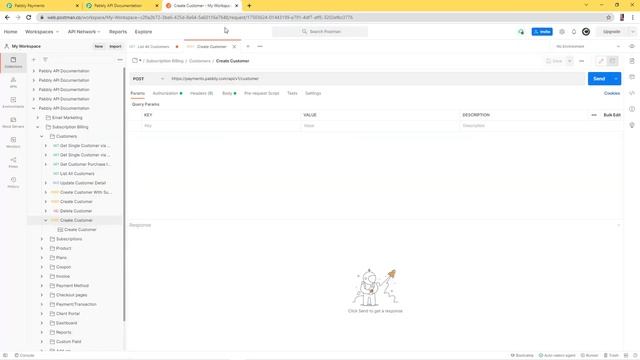Collapse the Customers folder
The height and width of the screenshot is (360, 640).
pos(42,136)
